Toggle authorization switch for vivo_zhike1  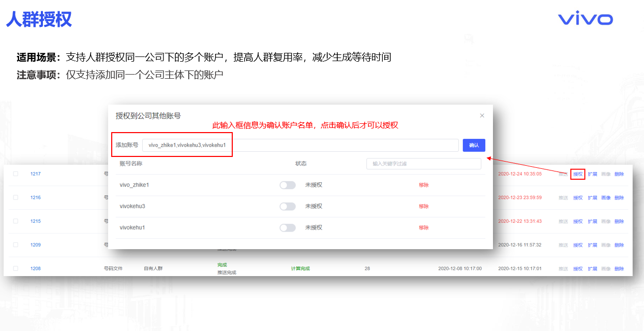click(288, 185)
